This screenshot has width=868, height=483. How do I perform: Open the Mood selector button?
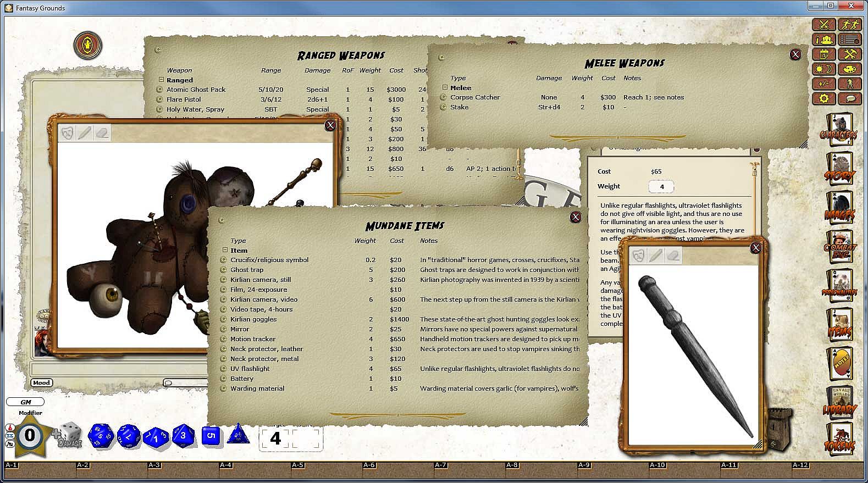[x=41, y=383]
